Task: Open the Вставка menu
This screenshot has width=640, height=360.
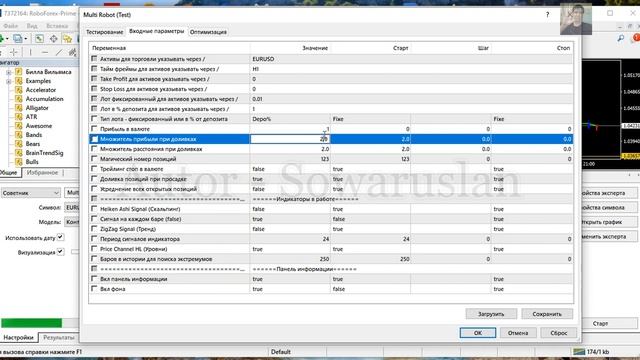Action: pos(57,26)
